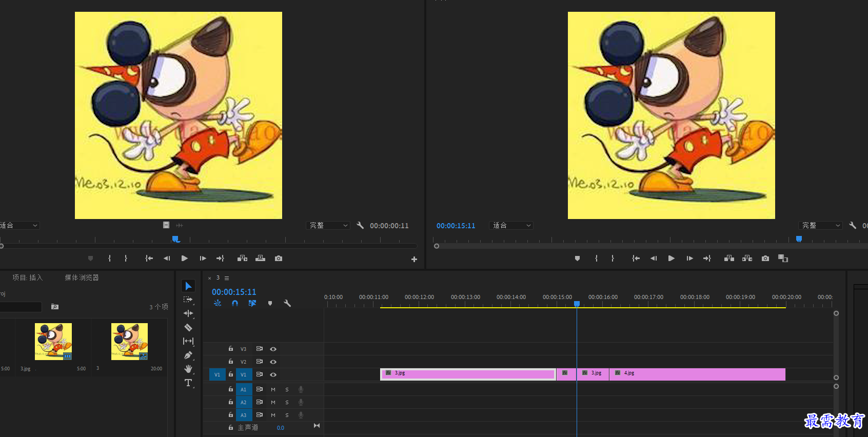Open Source Monitor resolution dropdown 完整
The height and width of the screenshot is (437, 868).
[328, 225]
